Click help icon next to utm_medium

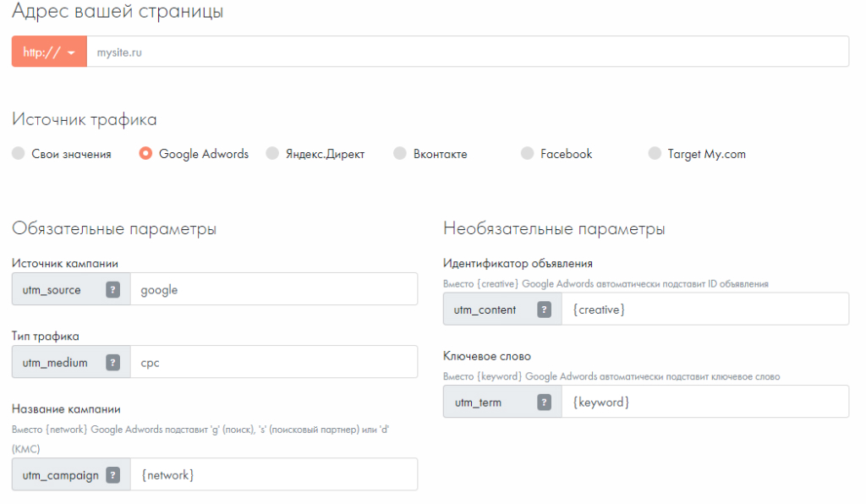pos(112,363)
